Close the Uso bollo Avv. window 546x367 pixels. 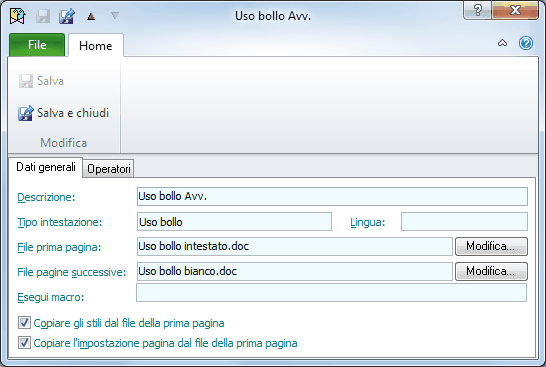(x=515, y=10)
